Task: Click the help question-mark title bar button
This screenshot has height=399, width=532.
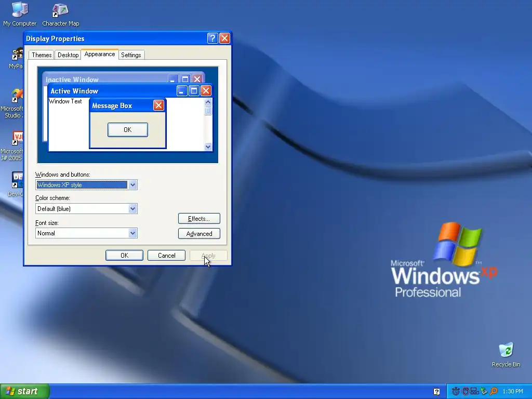Action: point(212,38)
